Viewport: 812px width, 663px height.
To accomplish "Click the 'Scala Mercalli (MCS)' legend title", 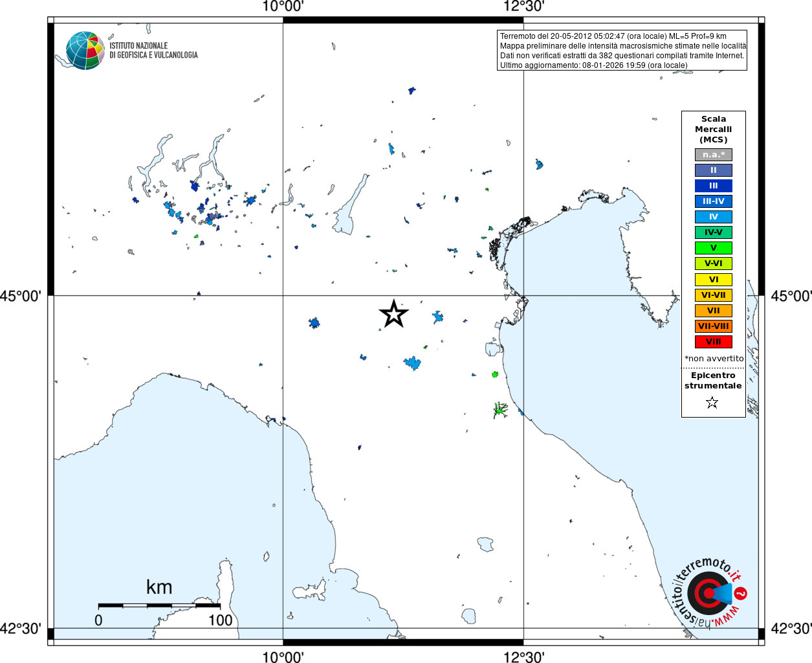I will (714, 129).
